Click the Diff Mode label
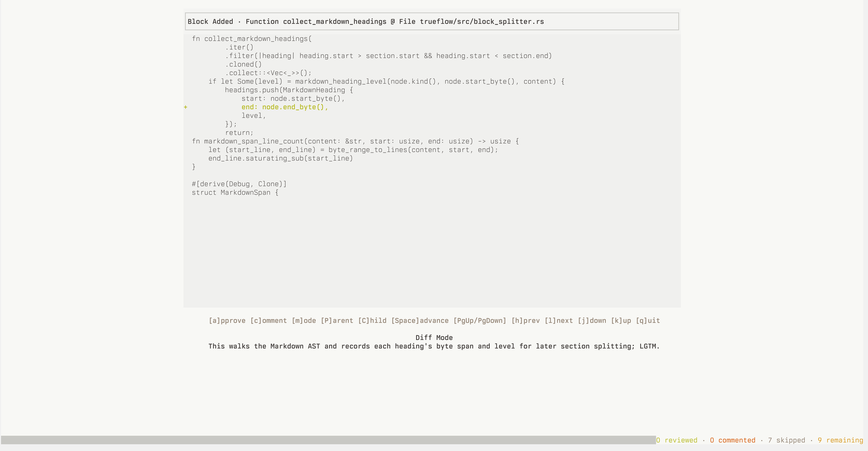Screen dimensions: 868x451 pyautogui.click(x=434, y=338)
